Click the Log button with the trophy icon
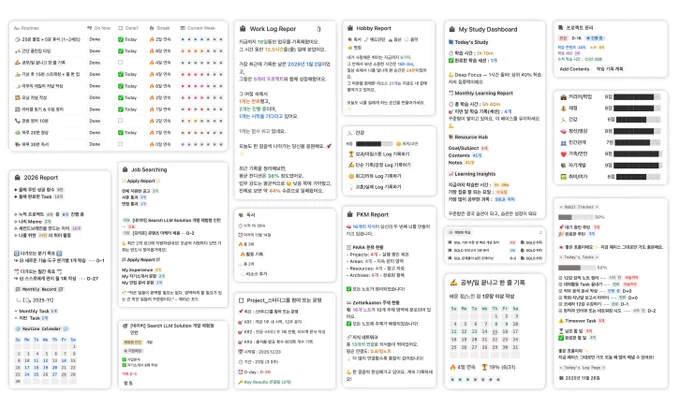This screenshot has height=408, width=680. click(379, 154)
